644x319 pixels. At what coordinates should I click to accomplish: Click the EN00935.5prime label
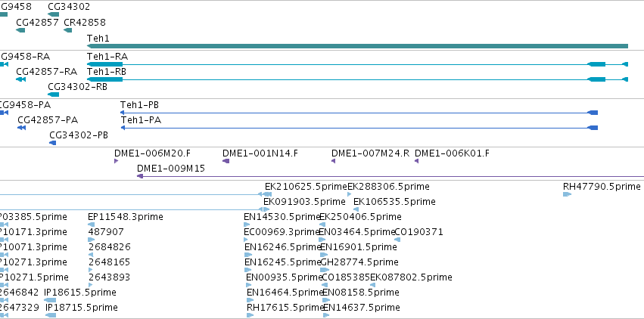(284, 277)
